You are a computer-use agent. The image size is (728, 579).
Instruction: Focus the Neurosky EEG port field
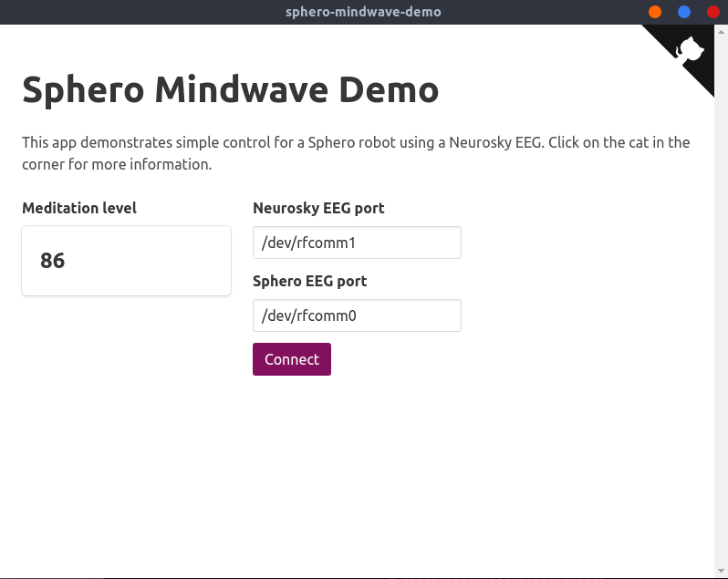(x=357, y=243)
